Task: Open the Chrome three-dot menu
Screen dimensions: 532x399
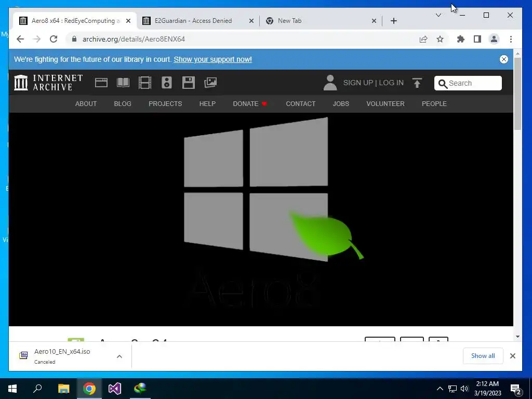Action: [x=511, y=39]
